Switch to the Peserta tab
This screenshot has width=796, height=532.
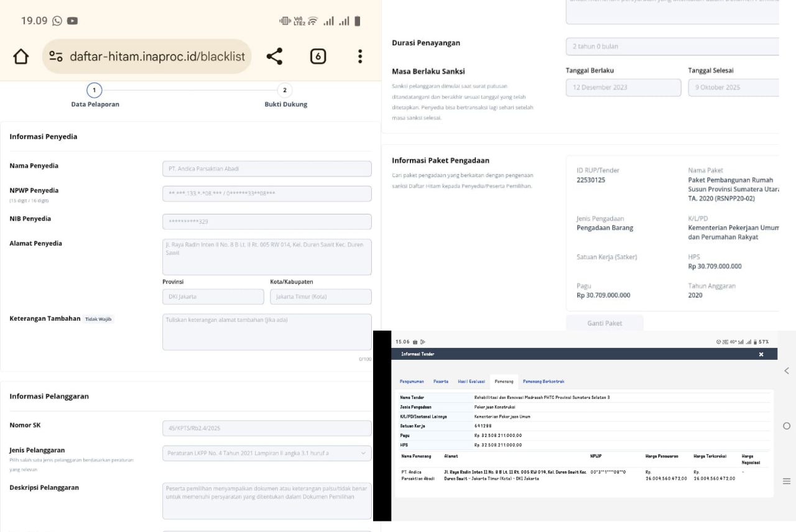coord(441,381)
